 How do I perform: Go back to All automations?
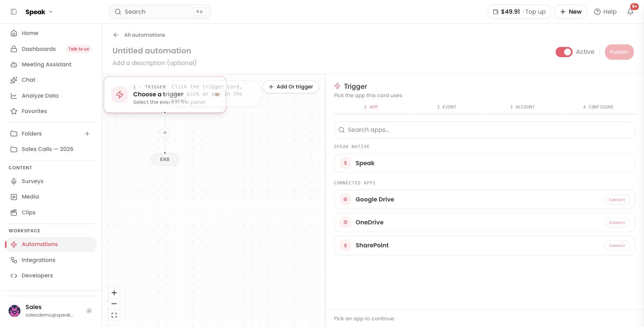pyautogui.click(x=145, y=35)
